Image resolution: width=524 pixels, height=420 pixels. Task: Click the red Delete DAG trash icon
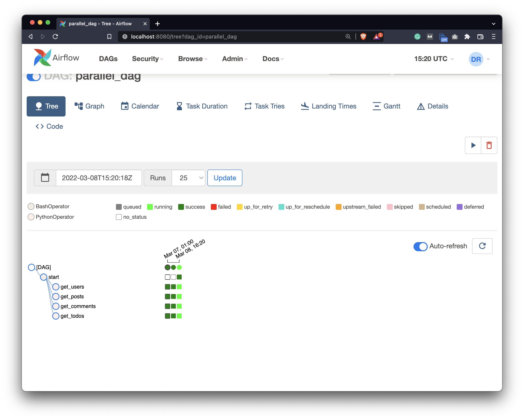489,145
